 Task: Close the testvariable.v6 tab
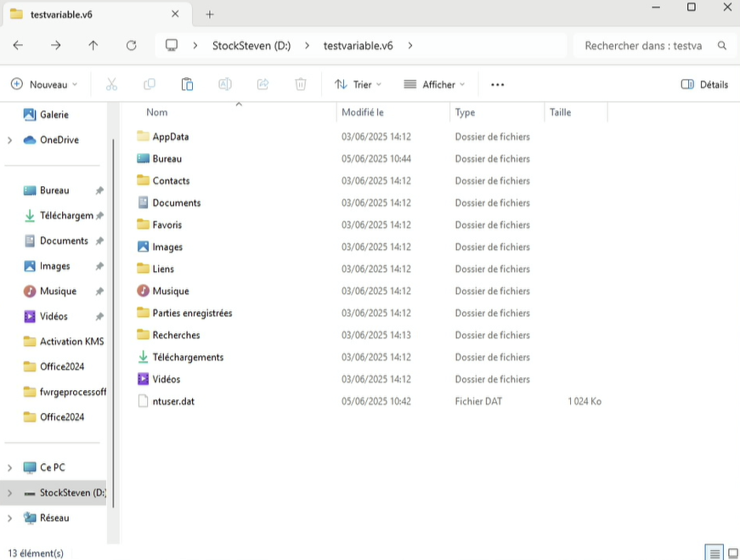point(175,14)
